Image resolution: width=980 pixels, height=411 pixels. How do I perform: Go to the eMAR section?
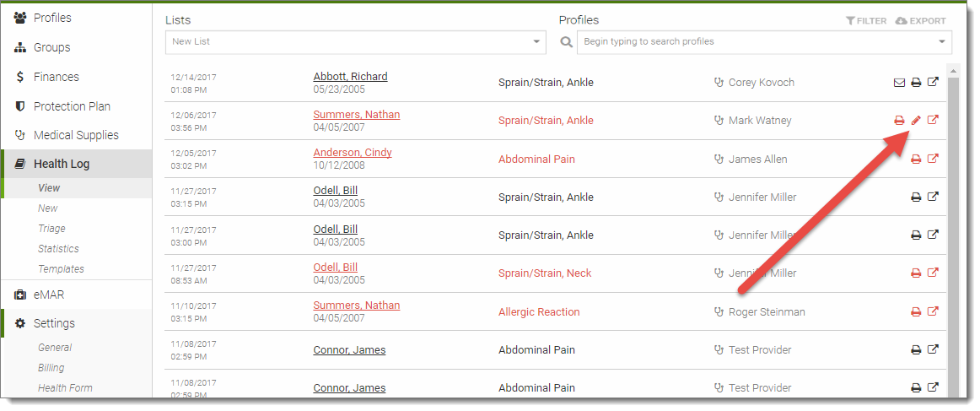click(49, 295)
